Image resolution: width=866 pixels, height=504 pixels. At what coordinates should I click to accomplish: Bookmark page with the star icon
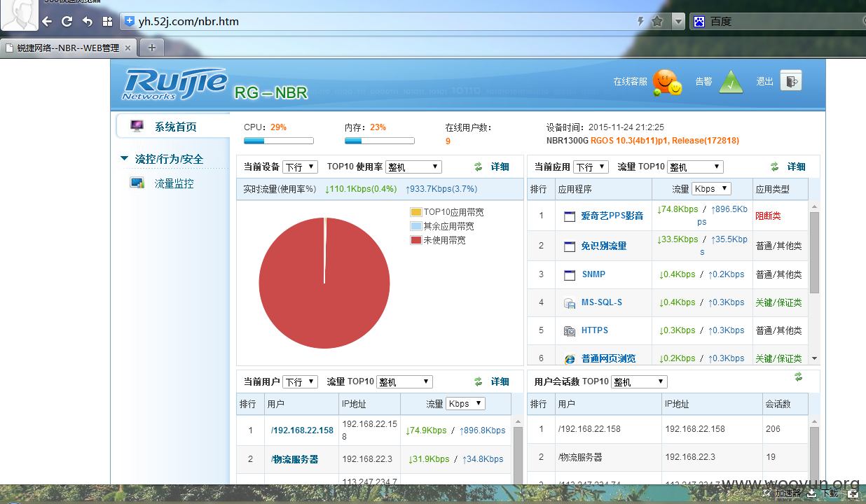coord(657,21)
